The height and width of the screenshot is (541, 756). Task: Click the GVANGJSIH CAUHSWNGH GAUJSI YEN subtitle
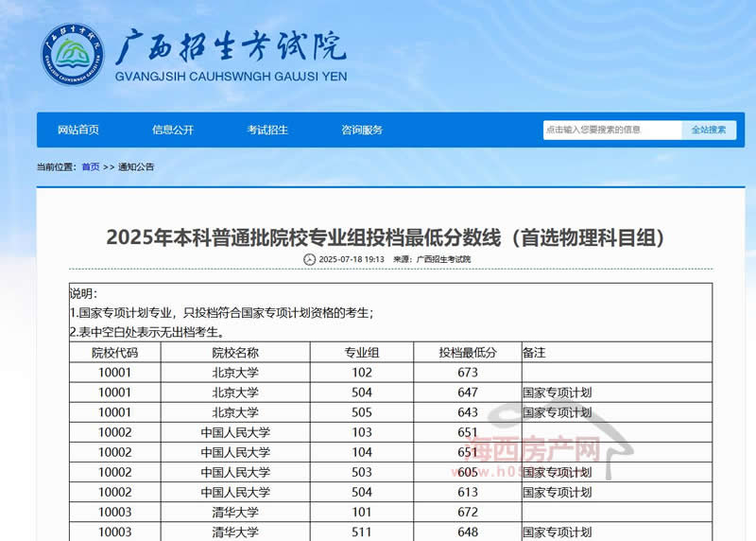(231, 77)
